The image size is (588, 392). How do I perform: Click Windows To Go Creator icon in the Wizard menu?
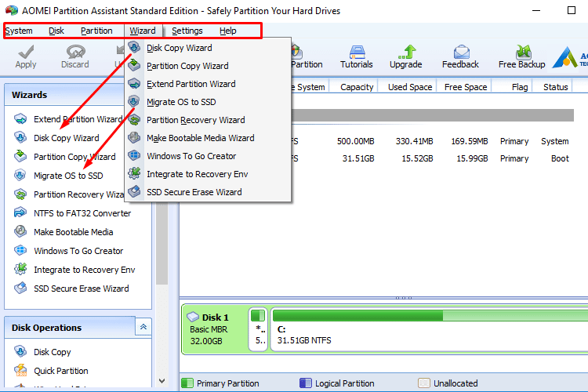point(134,156)
